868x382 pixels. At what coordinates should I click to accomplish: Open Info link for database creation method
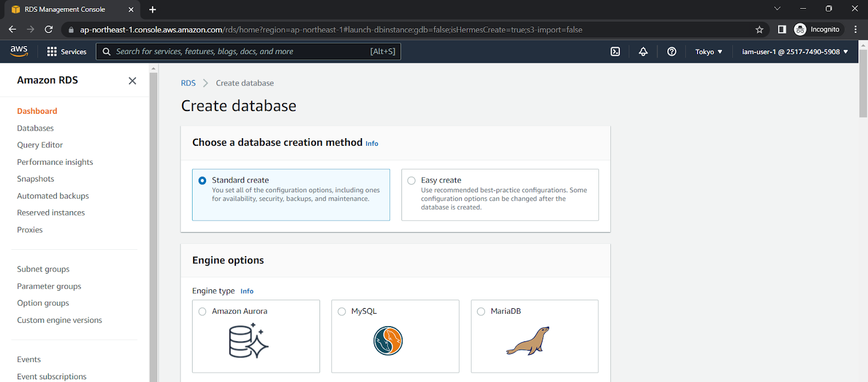click(372, 144)
